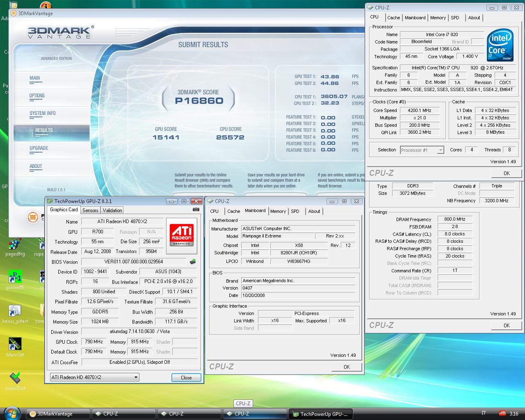
Task: Click the NB Frequency value 3200.0 MHz
Action: 497,201
